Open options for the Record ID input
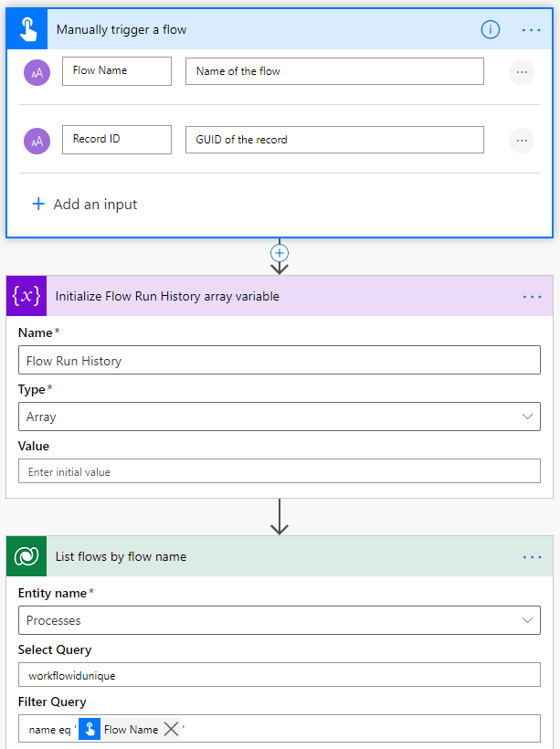 pyautogui.click(x=521, y=140)
